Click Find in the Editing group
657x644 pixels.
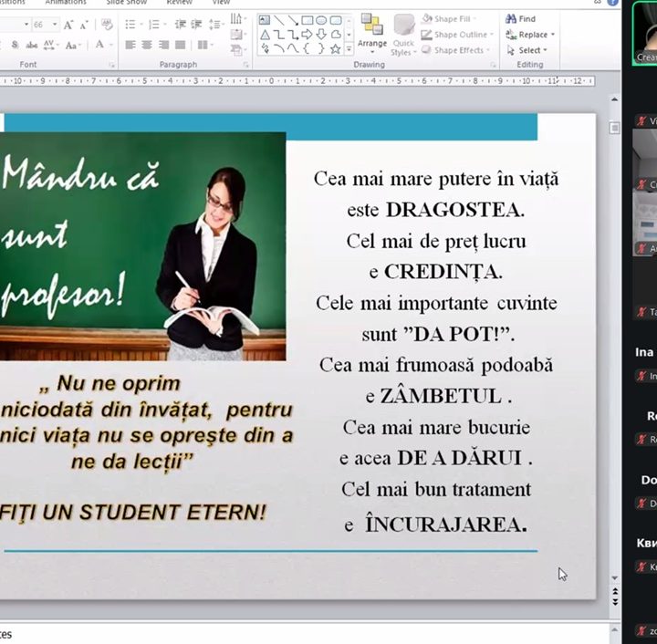(520, 18)
